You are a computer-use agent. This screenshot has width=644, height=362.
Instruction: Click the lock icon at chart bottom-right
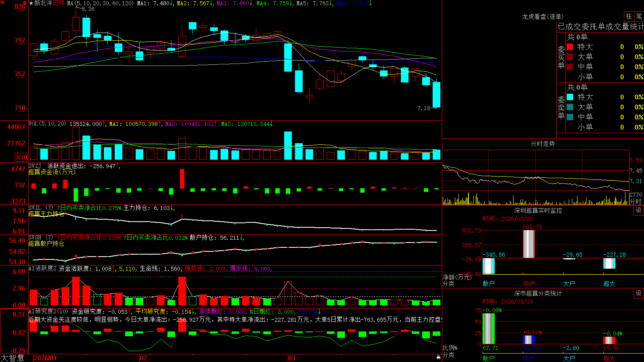click(439, 357)
